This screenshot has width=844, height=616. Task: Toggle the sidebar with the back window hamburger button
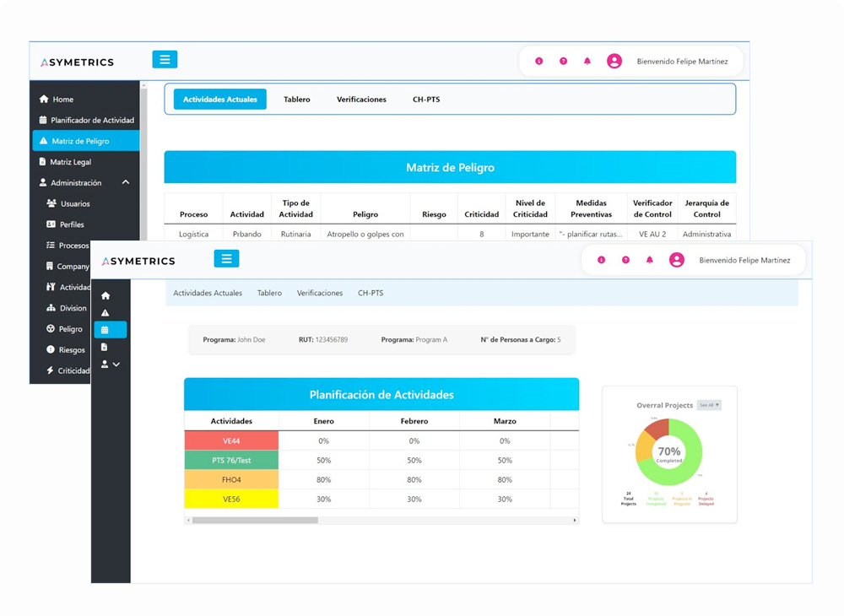pyautogui.click(x=165, y=59)
